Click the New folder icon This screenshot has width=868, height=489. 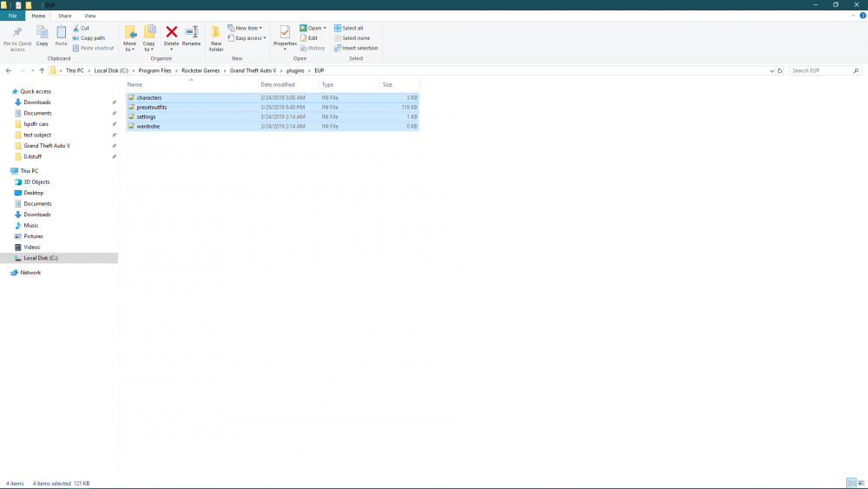click(216, 36)
